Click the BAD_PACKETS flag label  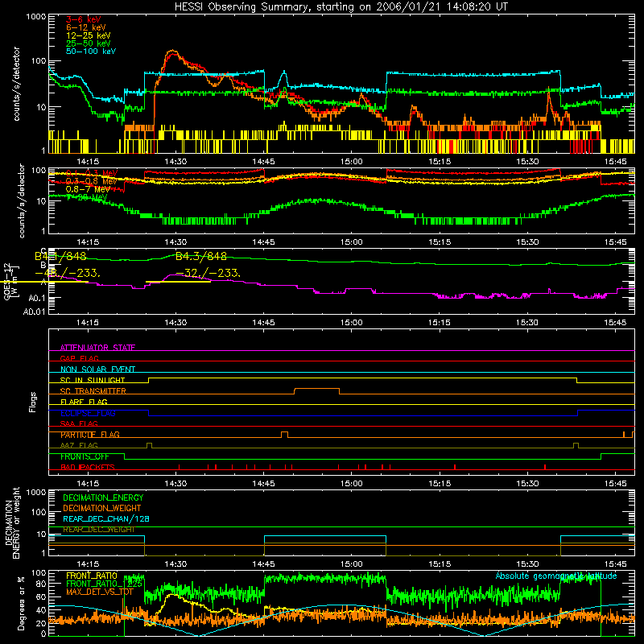[88, 467]
